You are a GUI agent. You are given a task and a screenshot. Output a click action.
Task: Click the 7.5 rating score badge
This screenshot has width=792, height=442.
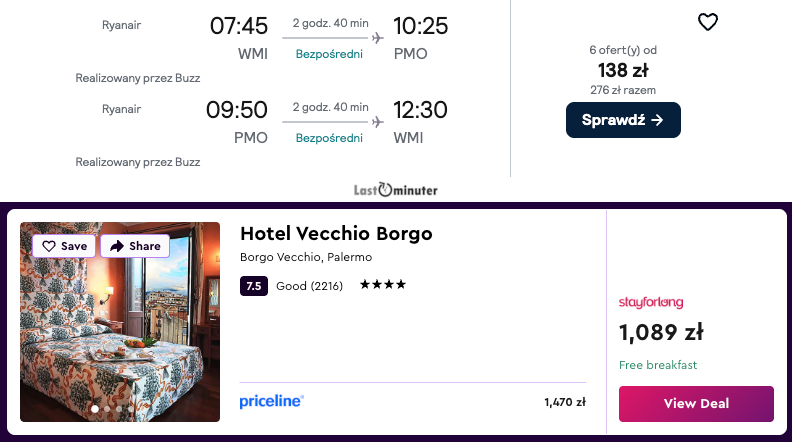[x=253, y=286]
